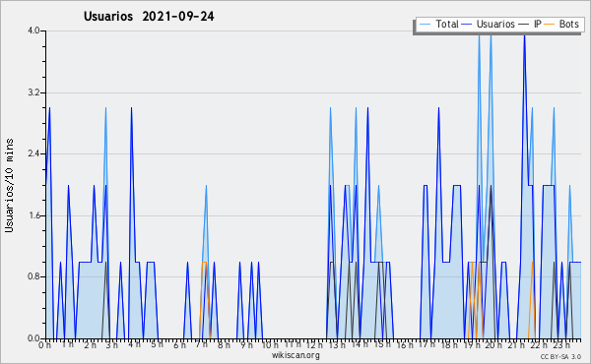This screenshot has height=364, width=591.
Task: Click the x-axis label '23 h'
Action: [x=561, y=344]
